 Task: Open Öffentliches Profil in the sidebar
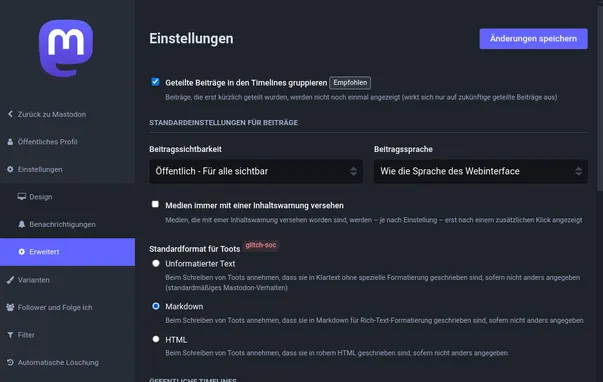(x=67, y=142)
